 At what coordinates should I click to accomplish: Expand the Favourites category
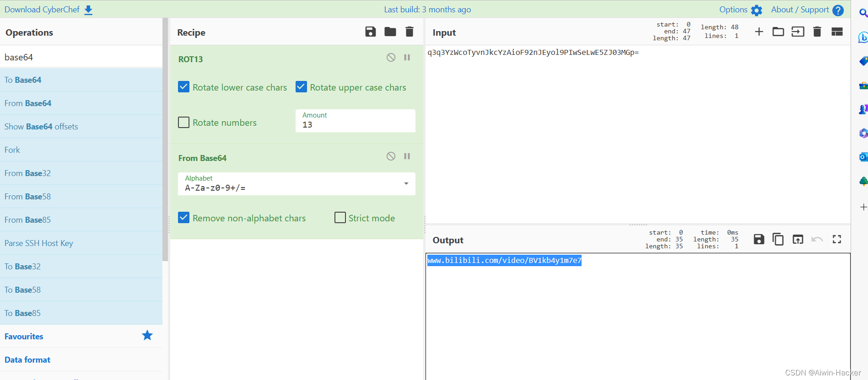[x=81, y=337]
